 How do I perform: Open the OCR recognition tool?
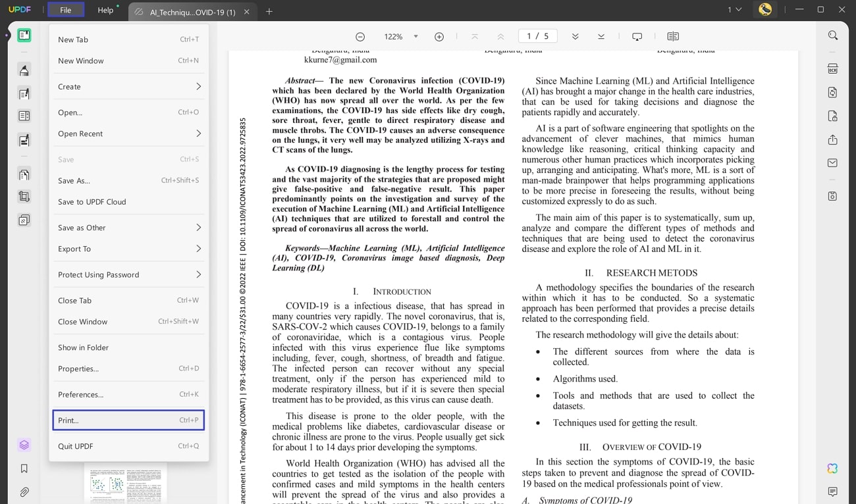[x=833, y=68]
